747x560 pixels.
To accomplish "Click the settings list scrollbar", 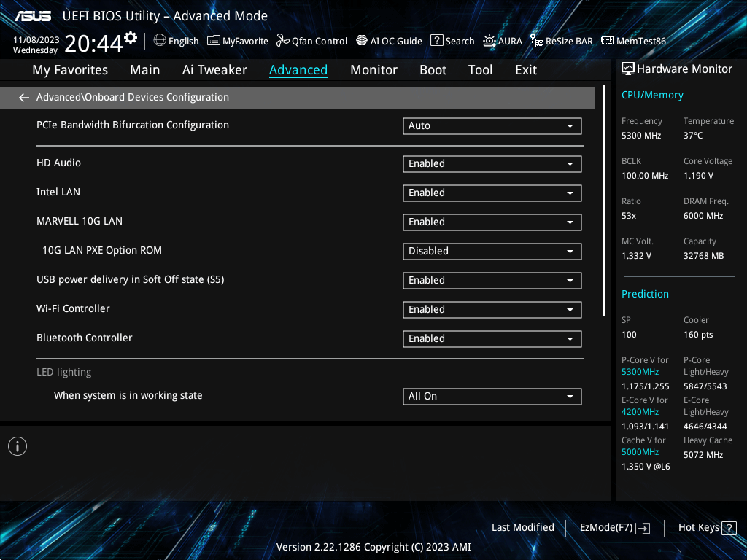I will pyautogui.click(x=604, y=200).
